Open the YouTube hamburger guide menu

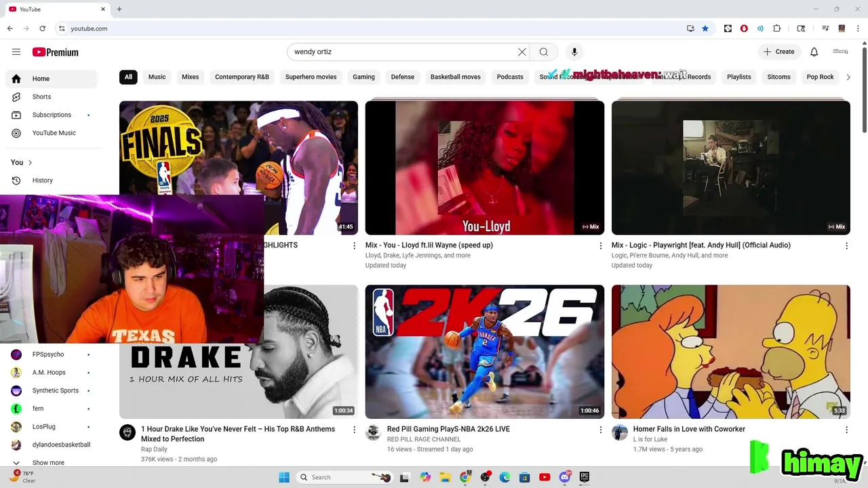point(16,52)
